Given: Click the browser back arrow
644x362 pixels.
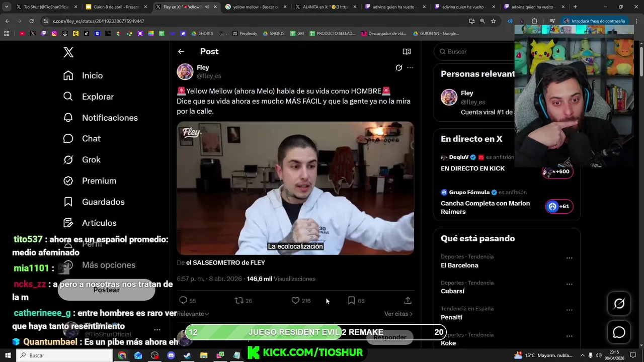Looking at the screenshot, I should pos(7,21).
